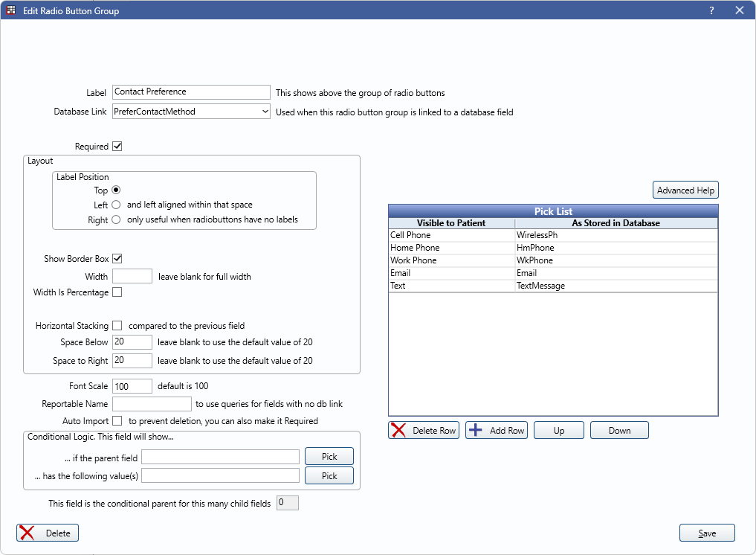Click the Visible to Patient column header
This screenshot has height=555, width=756.
tap(451, 223)
